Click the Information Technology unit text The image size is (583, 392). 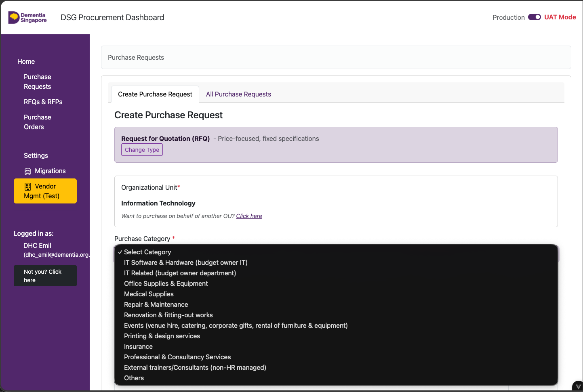[x=158, y=203]
